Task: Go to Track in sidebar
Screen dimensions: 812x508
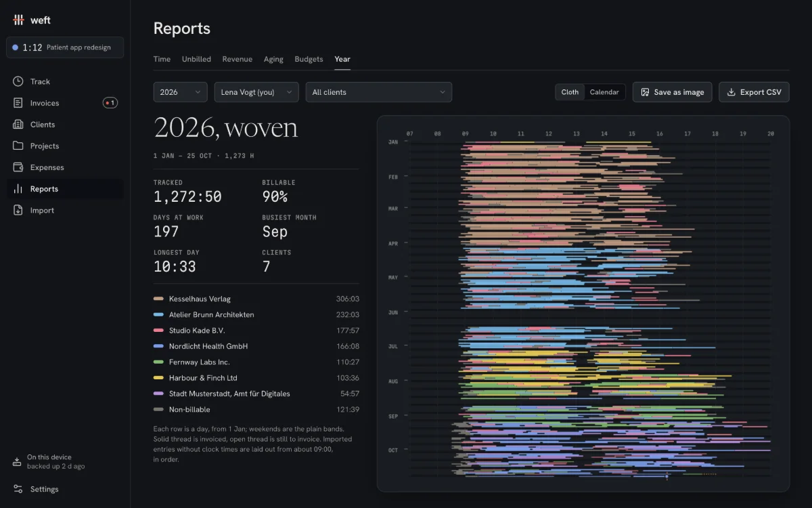Action: point(65,81)
